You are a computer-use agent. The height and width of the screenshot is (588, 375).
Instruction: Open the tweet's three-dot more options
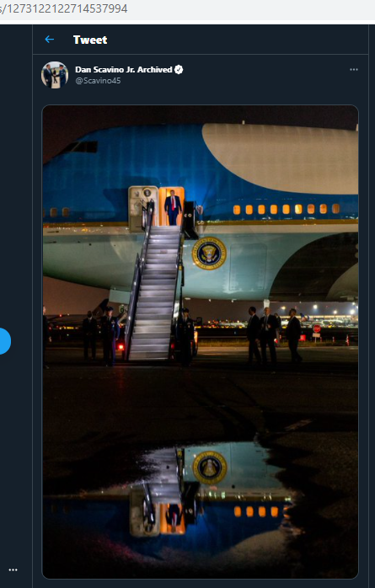click(x=354, y=70)
